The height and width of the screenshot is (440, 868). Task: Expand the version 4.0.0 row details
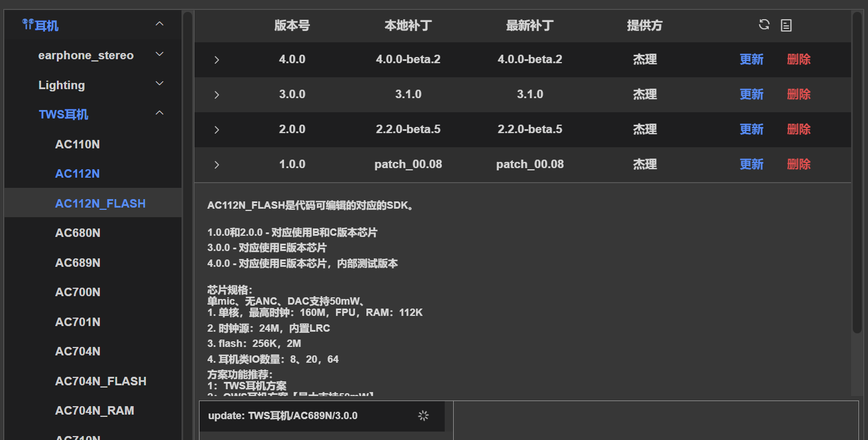pos(216,60)
